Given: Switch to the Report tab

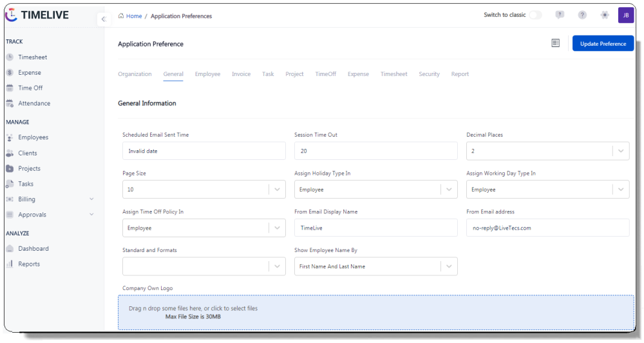Looking at the screenshot, I should point(460,74).
